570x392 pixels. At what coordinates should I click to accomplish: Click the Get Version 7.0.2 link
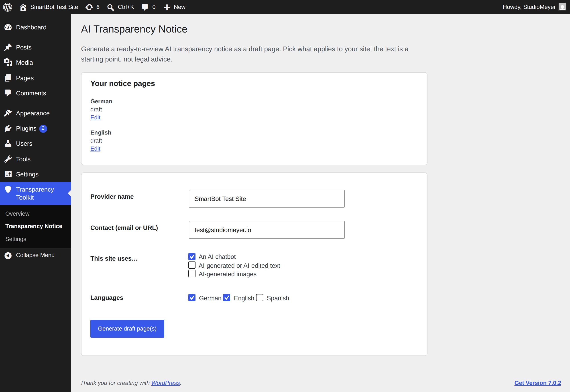pos(537,383)
